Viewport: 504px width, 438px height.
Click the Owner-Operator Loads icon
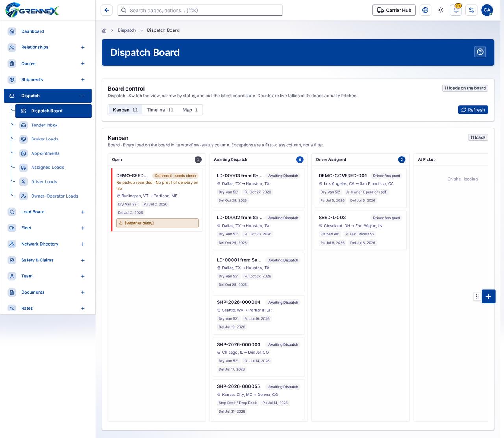[x=24, y=196]
